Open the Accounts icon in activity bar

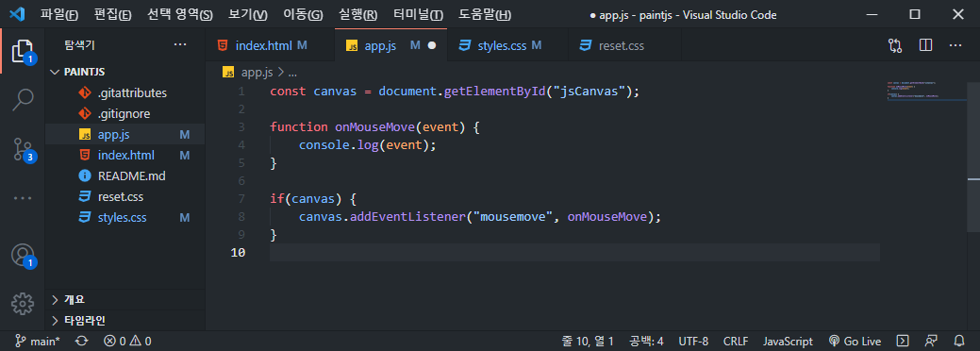23,256
